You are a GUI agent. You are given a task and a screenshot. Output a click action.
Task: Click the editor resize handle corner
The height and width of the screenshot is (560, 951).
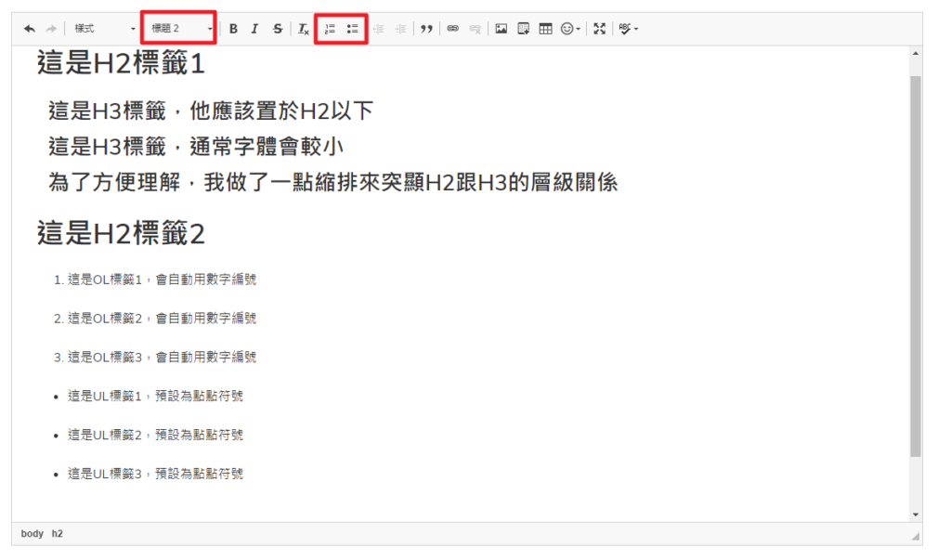(x=916, y=536)
